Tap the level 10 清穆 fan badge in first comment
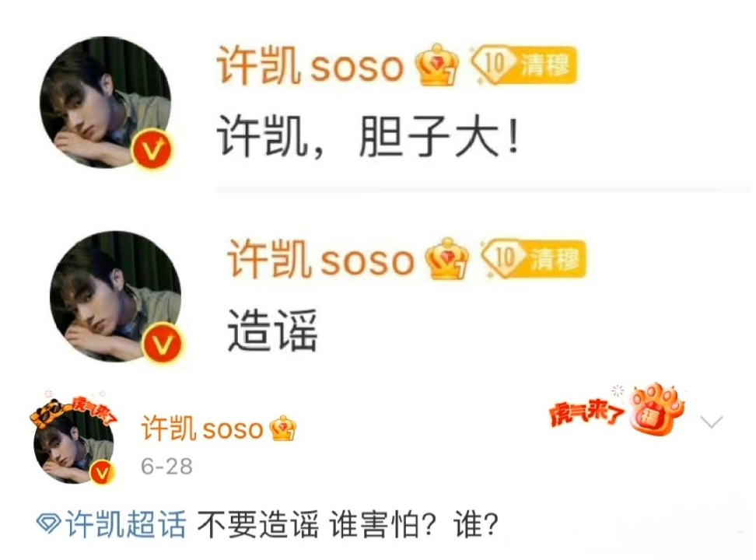 point(523,65)
